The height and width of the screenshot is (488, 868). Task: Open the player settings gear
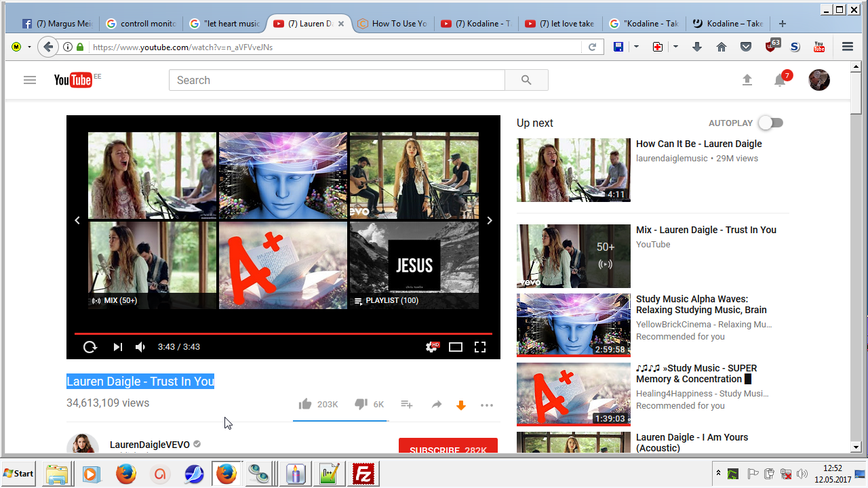click(x=431, y=347)
